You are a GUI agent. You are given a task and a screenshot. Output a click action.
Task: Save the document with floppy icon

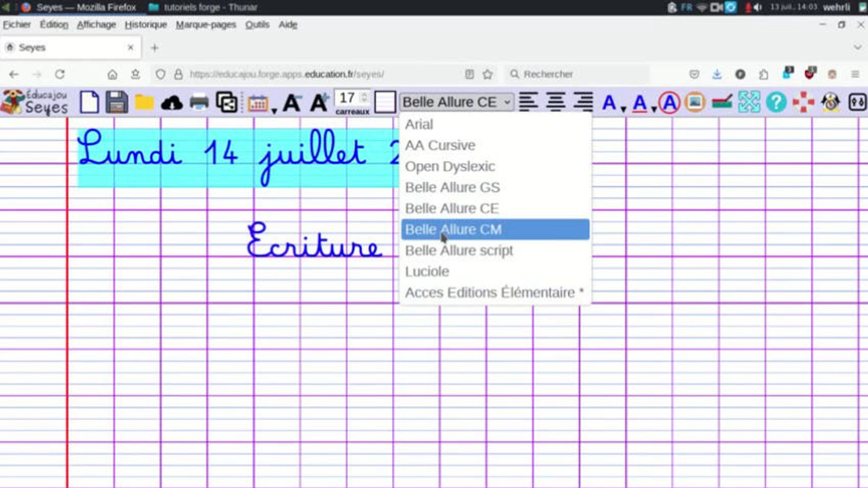[x=117, y=102]
